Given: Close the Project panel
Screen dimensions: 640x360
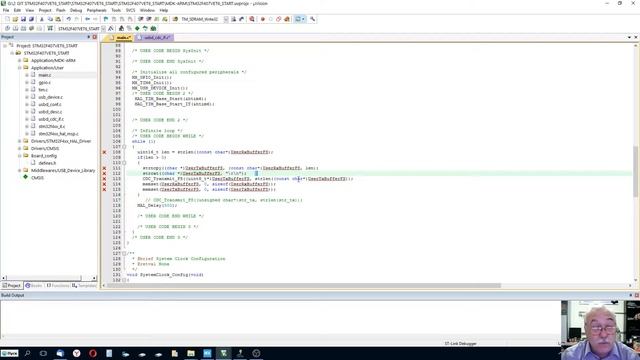Looking at the screenshot, I should 95,37.
